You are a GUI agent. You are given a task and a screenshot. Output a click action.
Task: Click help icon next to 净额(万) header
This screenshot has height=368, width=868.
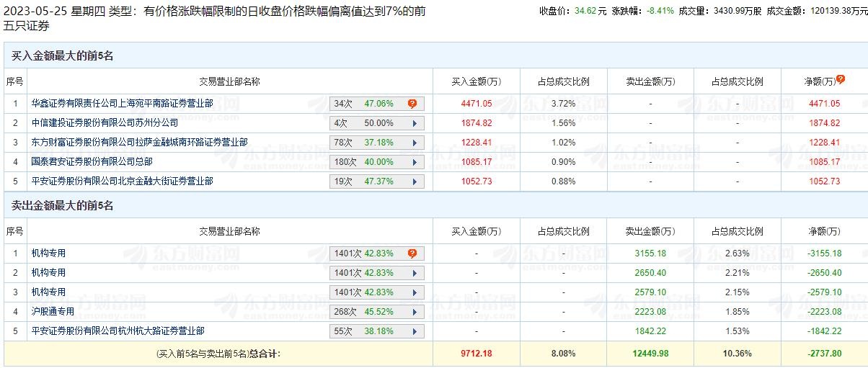tap(841, 80)
